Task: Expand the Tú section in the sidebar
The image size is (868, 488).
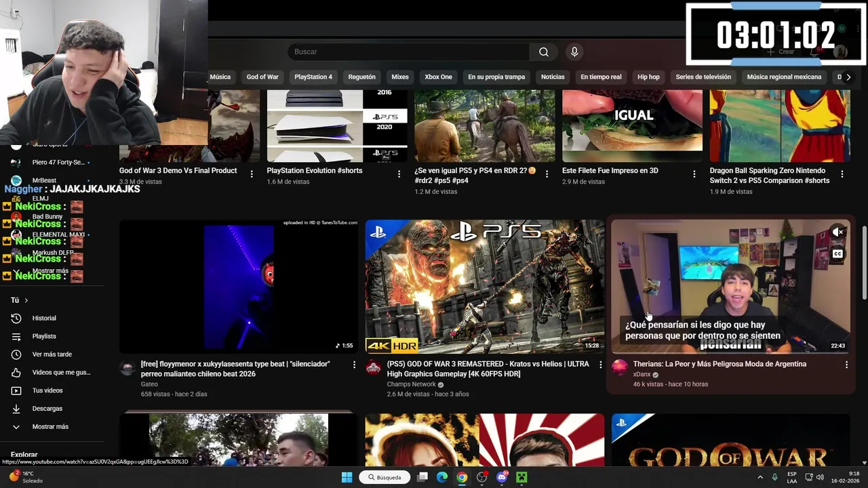Action: tap(19, 300)
